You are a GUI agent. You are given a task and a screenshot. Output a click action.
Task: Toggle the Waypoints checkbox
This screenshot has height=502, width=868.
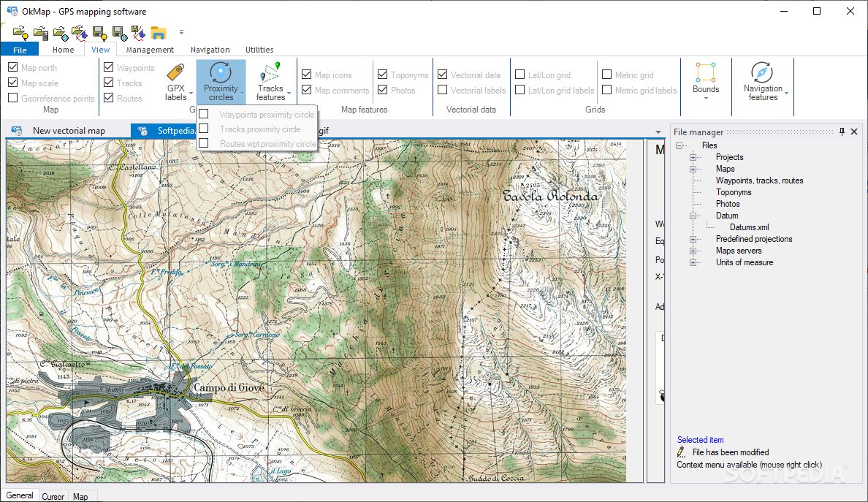108,67
